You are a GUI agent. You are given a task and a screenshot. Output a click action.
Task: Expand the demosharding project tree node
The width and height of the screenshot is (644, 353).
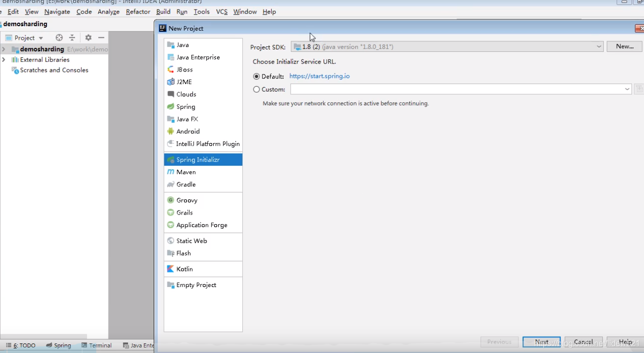[4, 49]
